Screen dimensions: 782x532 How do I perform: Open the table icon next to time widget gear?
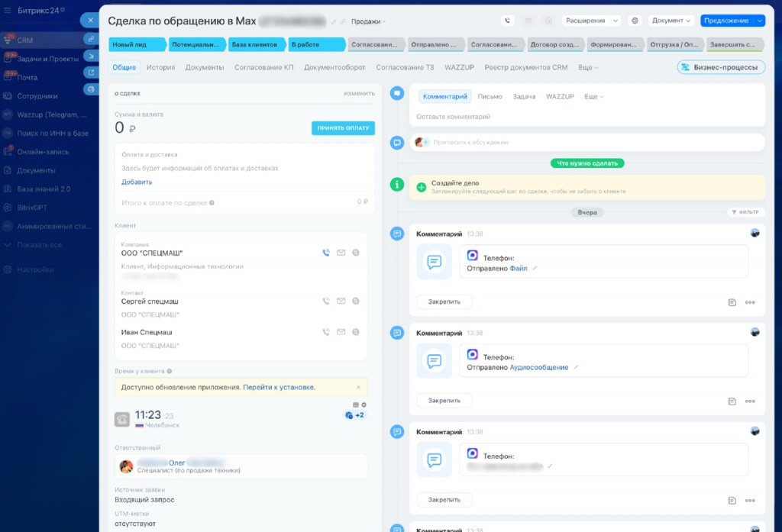[x=356, y=405]
